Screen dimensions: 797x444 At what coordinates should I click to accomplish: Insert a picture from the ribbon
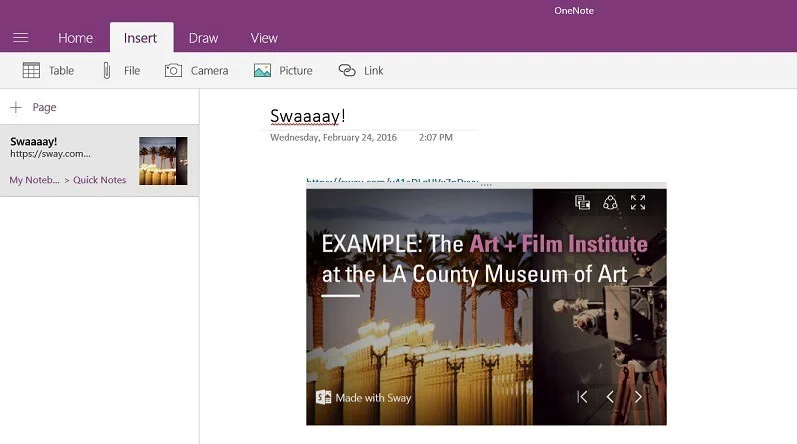283,71
